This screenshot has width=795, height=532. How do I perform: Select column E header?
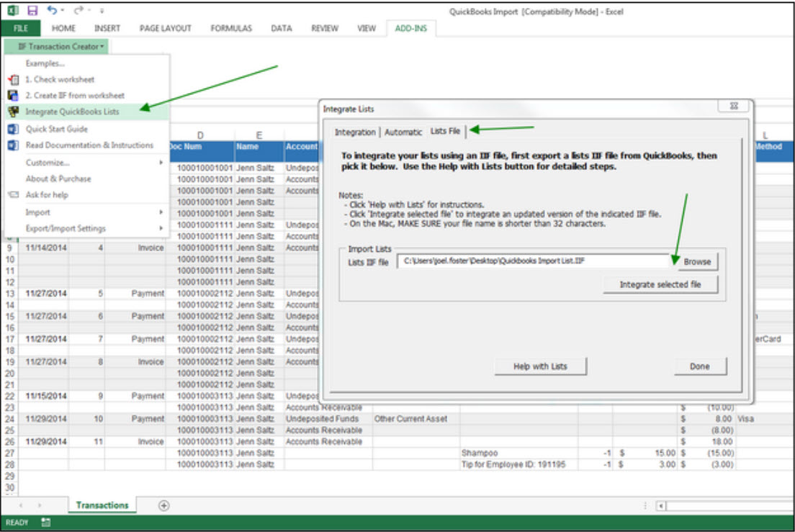259,135
